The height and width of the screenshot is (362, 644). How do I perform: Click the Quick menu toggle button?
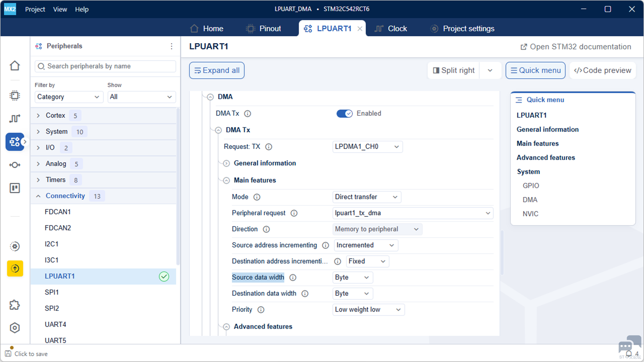535,70
